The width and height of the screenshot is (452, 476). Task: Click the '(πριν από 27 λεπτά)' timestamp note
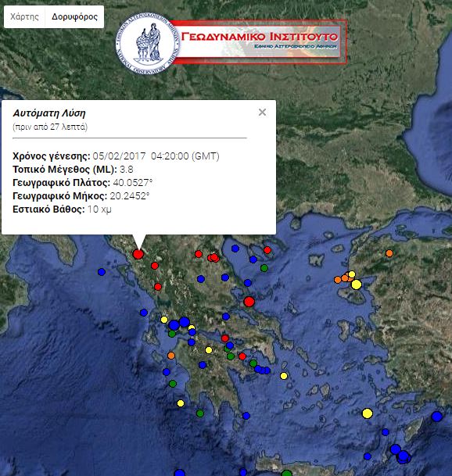pos(50,127)
